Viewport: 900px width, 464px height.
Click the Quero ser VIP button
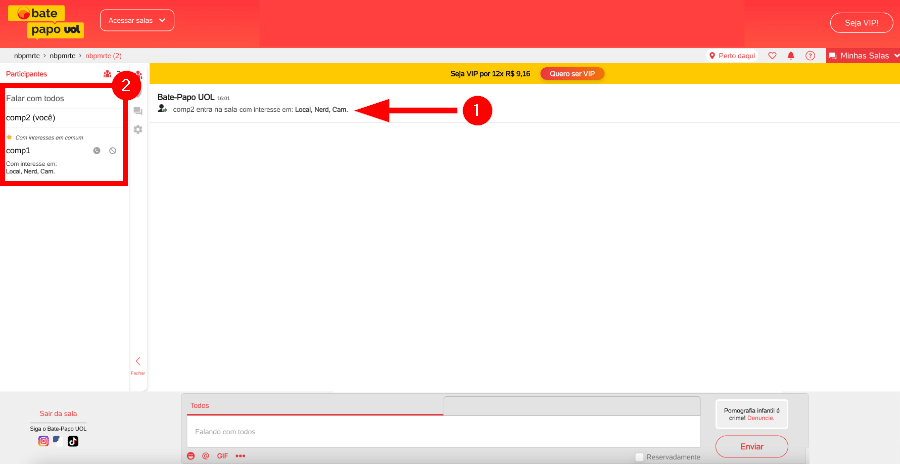coord(572,74)
